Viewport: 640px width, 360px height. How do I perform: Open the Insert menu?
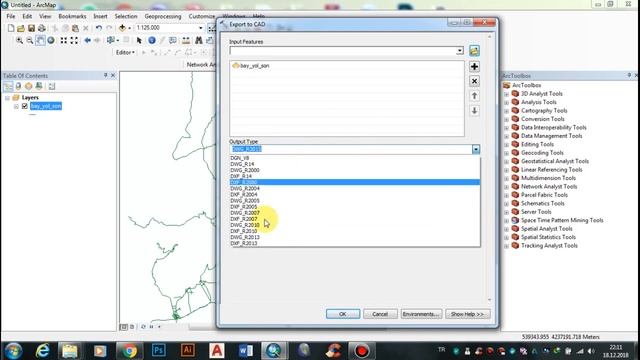click(100, 16)
